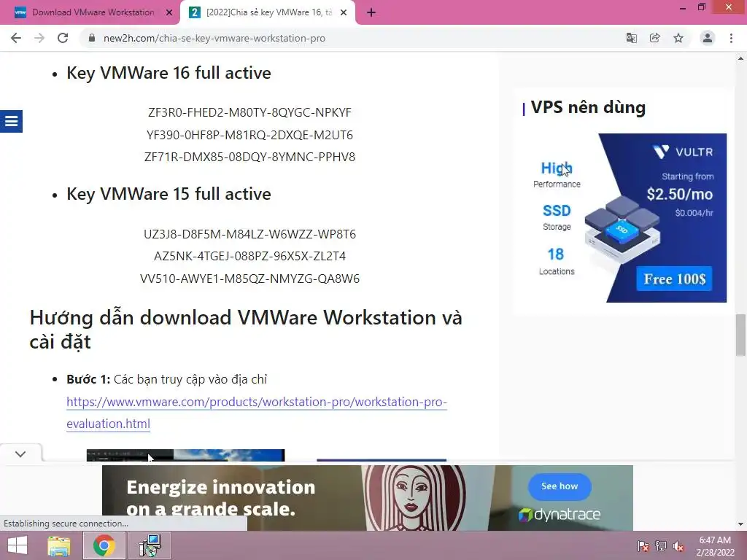Collapse the bottom ad with chevron
The height and width of the screenshot is (560, 747).
tap(20, 454)
